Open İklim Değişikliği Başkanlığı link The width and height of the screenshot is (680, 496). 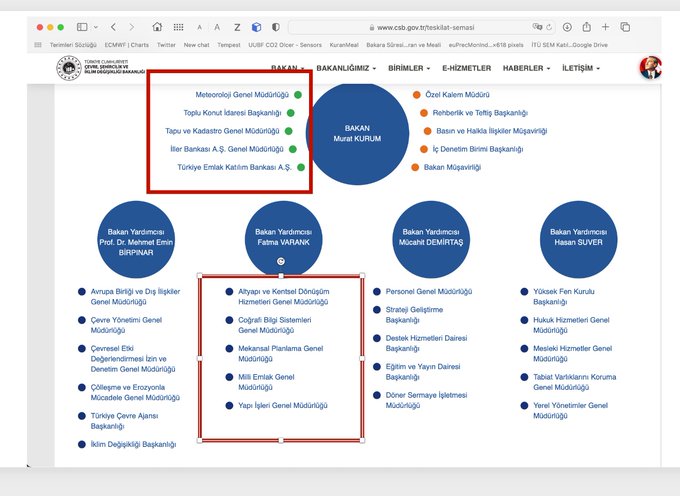click(133, 444)
